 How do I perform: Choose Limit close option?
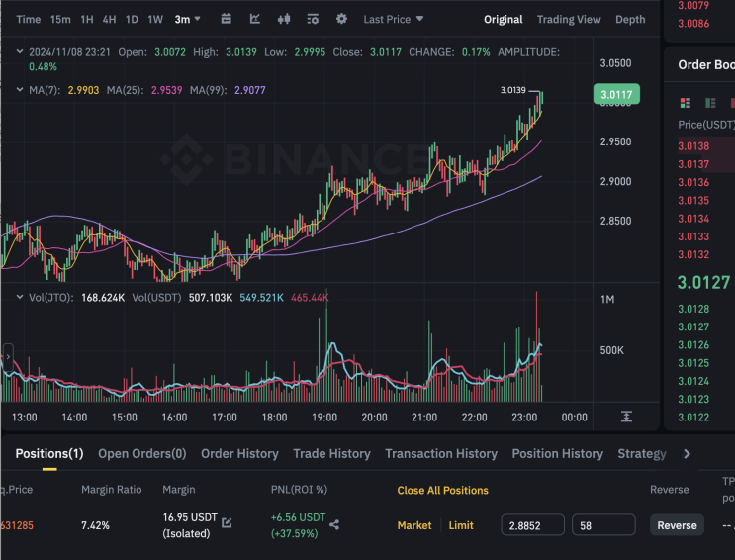[x=461, y=525]
